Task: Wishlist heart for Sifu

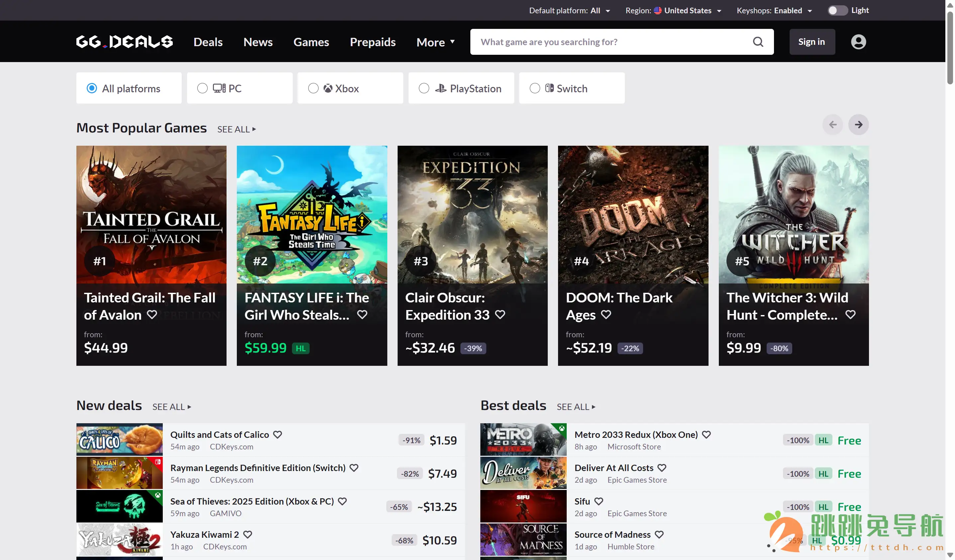Action: pyautogui.click(x=598, y=501)
